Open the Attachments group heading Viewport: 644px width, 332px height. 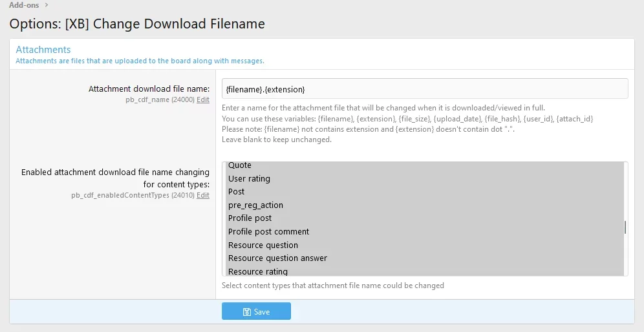pyautogui.click(x=43, y=50)
